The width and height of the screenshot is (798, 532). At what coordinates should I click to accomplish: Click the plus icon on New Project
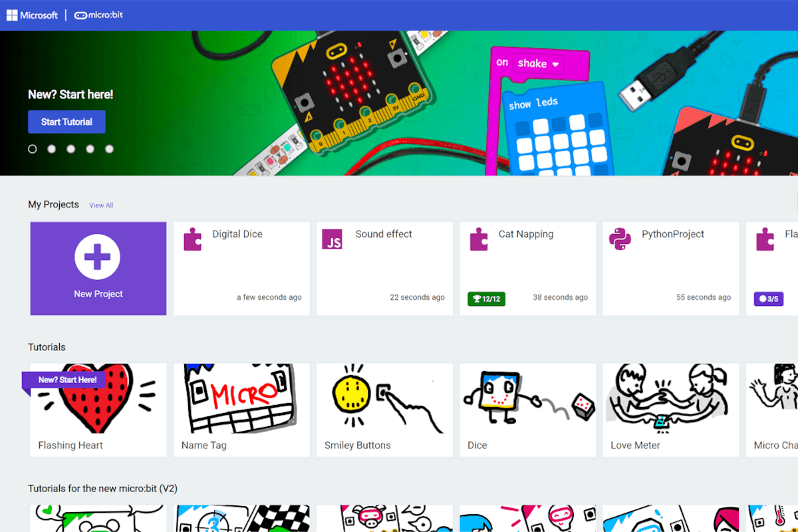98,257
